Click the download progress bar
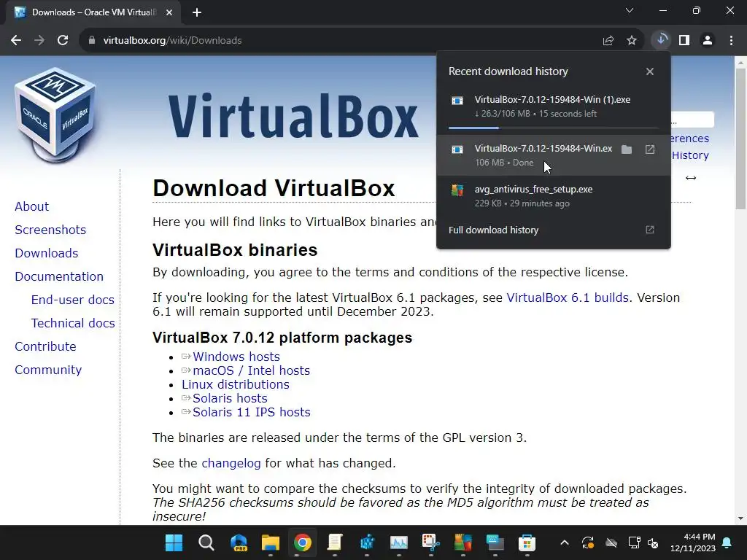This screenshot has height=560, width=747. pos(554,128)
